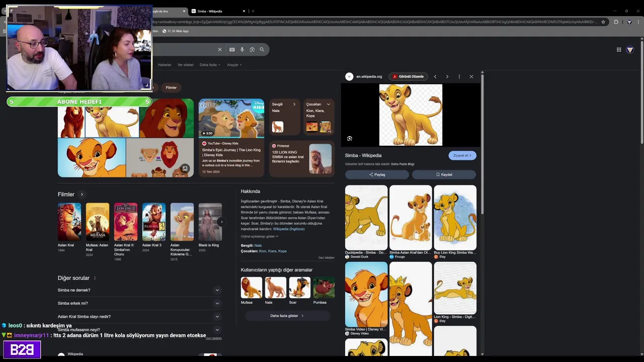Open the Mufasa: Aslan Kral film poster
Viewport: 644px width, 362px height.
coord(97,222)
